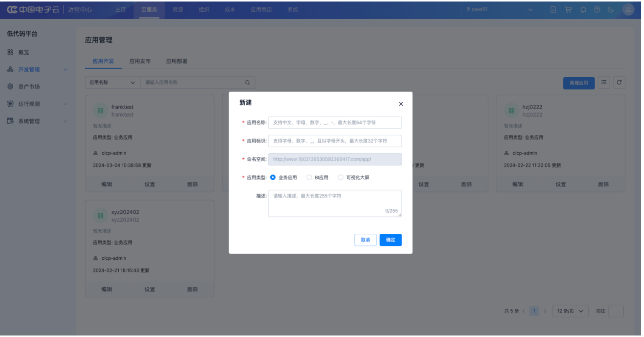Image resolution: width=644 pixels, height=337 pixels.
Task: Switch to the 应用部署 tab
Action: click(178, 61)
